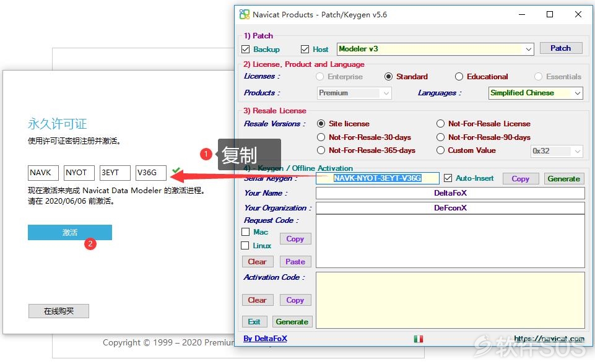Click the blue 激活 button
Screen dimensions: 595x364
tap(70, 232)
